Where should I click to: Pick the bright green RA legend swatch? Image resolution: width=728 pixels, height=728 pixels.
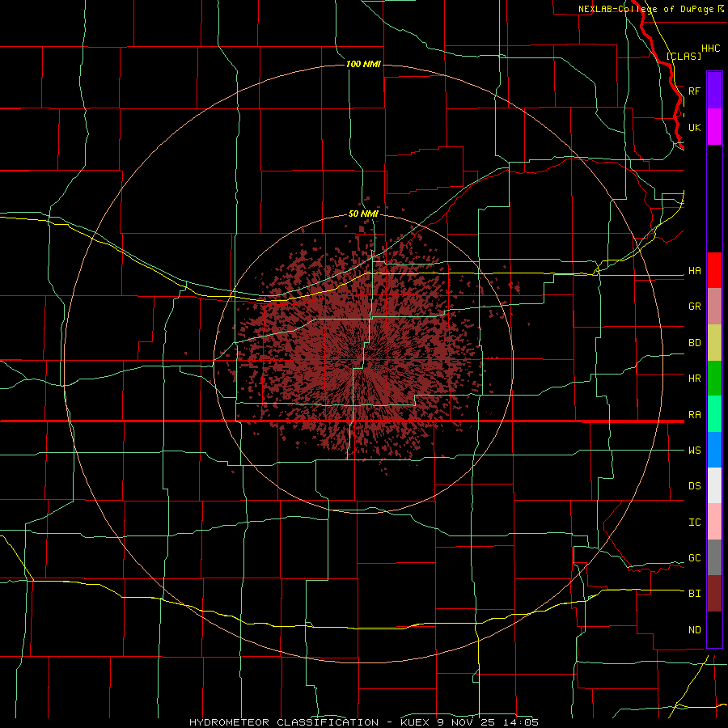click(714, 414)
